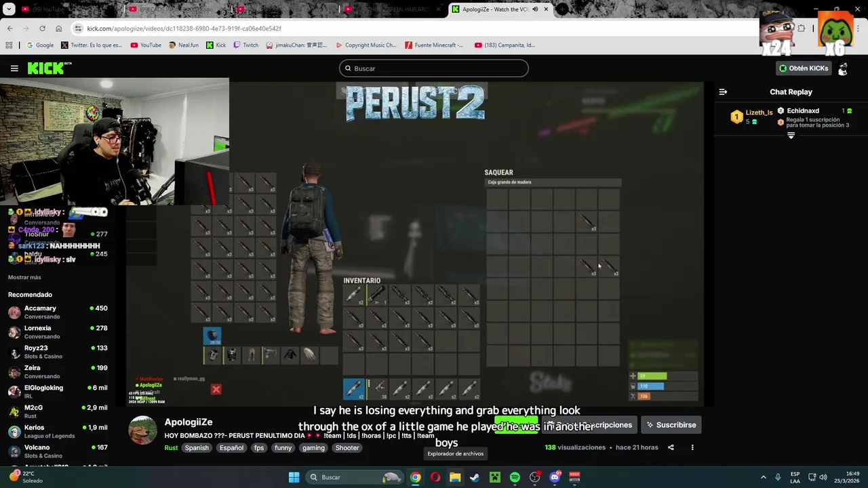Click the Rust category link

point(171,447)
